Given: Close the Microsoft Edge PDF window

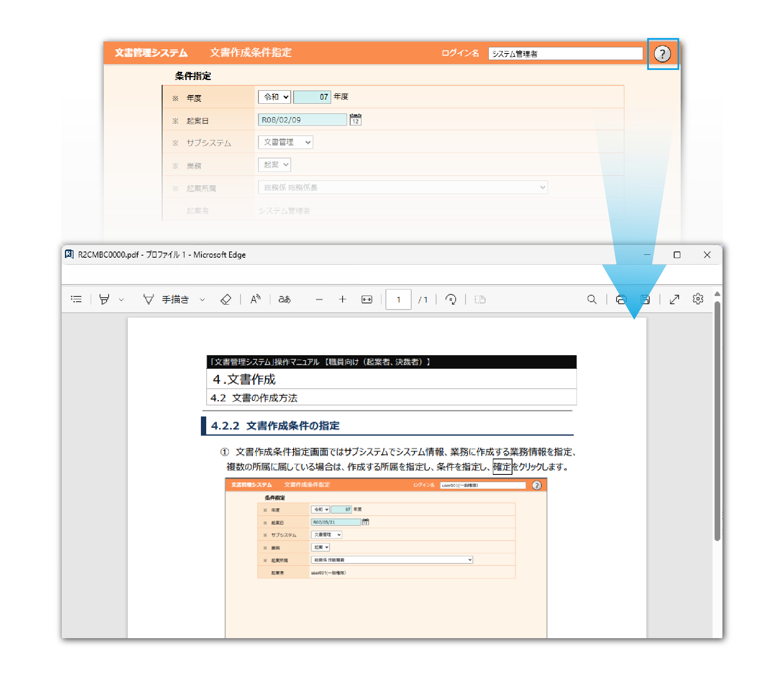Looking at the screenshot, I should pyautogui.click(x=707, y=255).
